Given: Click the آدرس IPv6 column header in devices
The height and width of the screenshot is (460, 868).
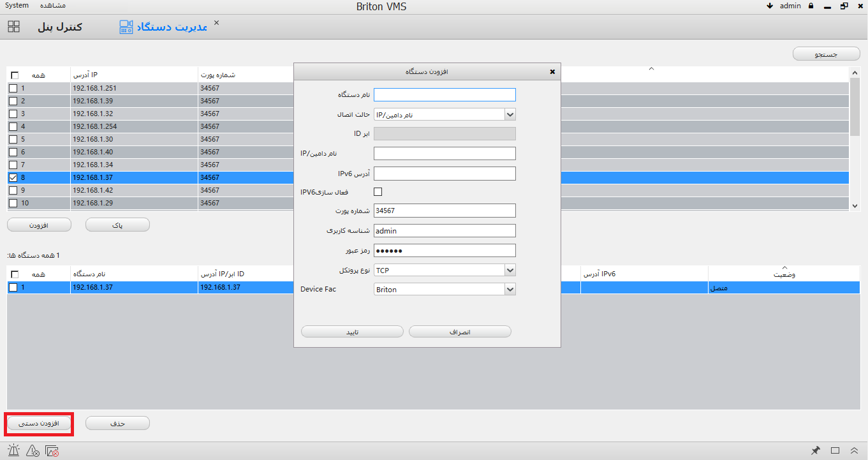Looking at the screenshot, I should 644,274.
